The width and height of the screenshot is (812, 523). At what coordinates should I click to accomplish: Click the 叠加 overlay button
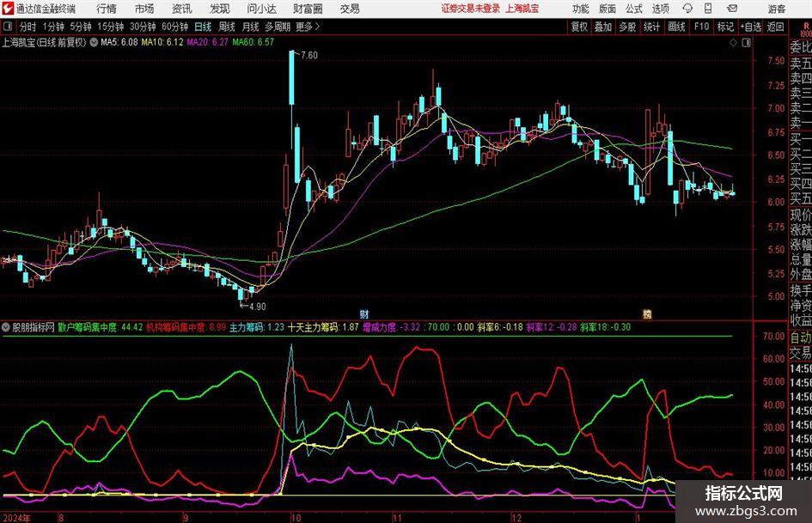click(603, 27)
